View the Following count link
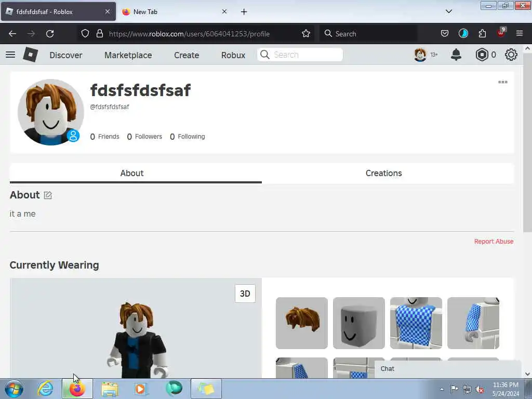 (187, 137)
